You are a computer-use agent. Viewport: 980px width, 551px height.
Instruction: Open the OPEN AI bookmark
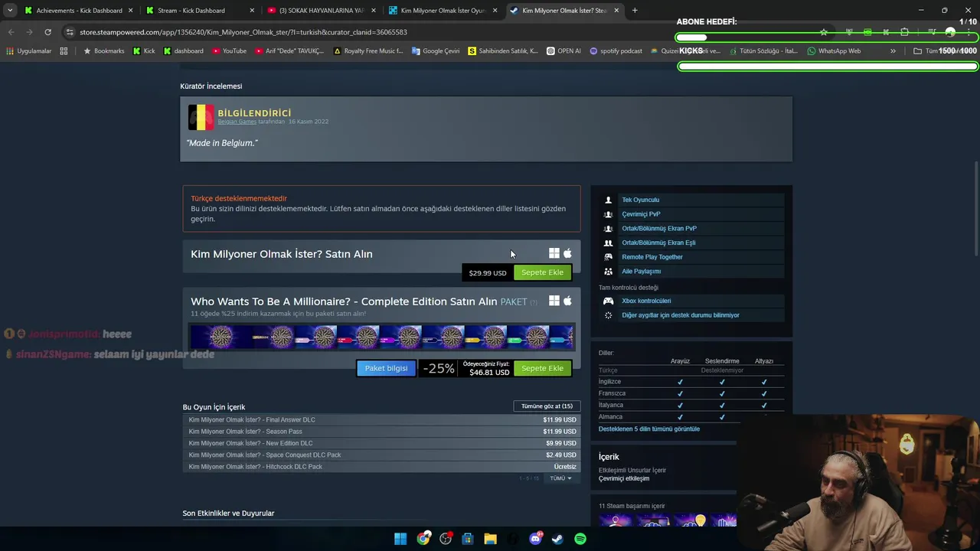tap(563, 51)
